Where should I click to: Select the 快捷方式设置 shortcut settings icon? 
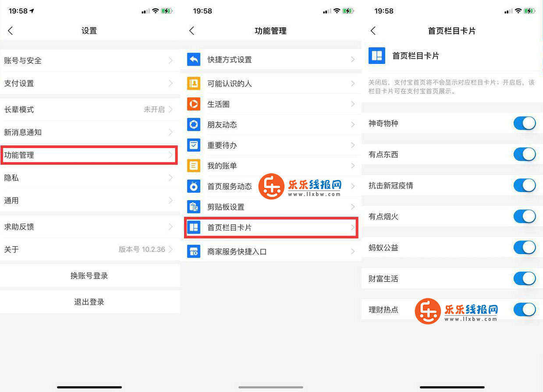pyautogui.click(x=193, y=60)
